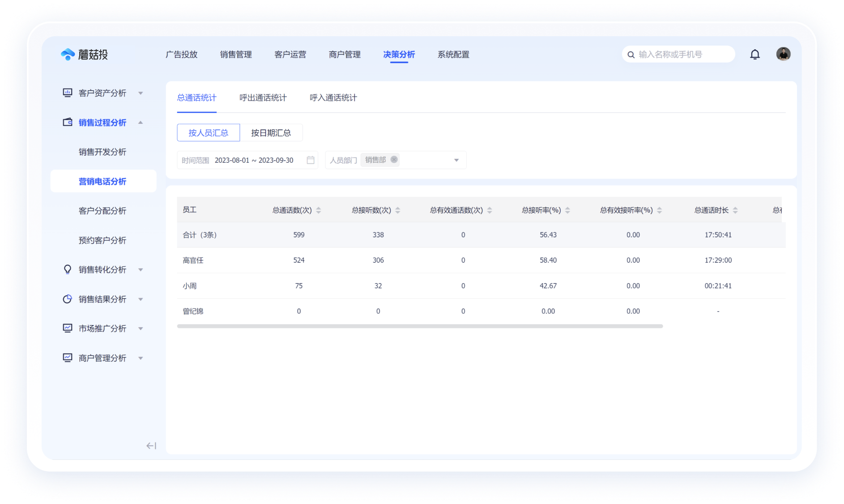844x504 pixels.
Task: Switch to 按日期汇总 summary mode
Action: [271, 133]
